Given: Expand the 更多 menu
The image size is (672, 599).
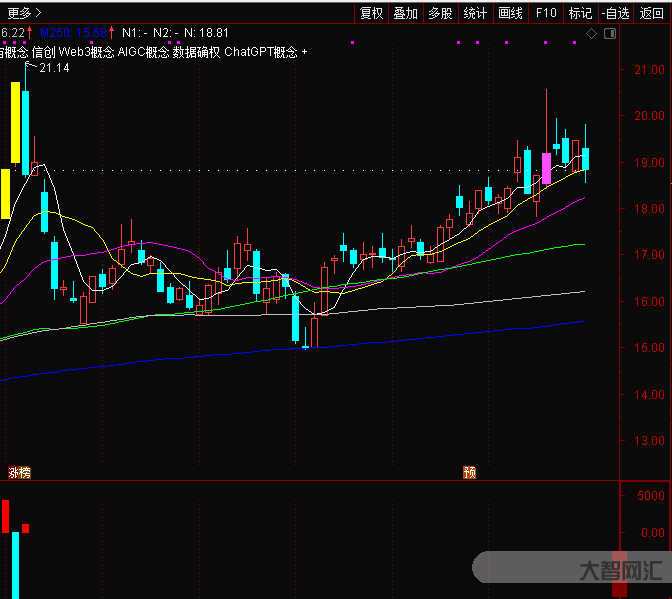Looking at the screenshot, I should (23, 13).
